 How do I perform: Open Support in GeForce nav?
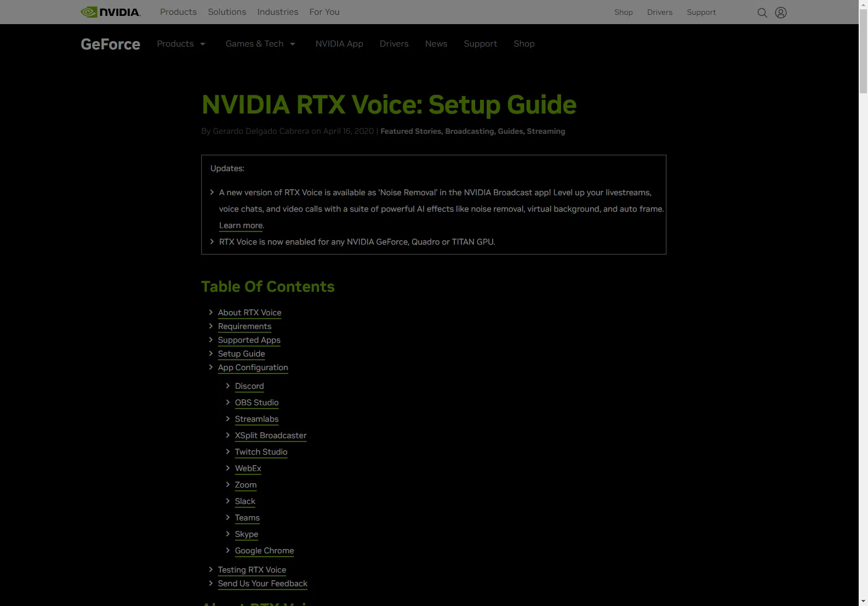(x=481, y=44)
